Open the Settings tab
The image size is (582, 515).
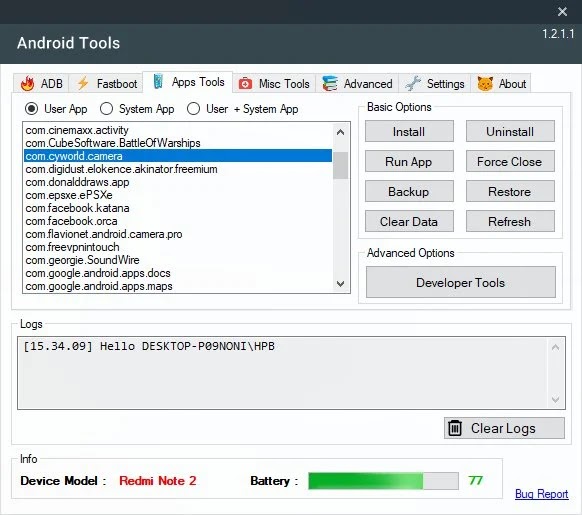435,84
